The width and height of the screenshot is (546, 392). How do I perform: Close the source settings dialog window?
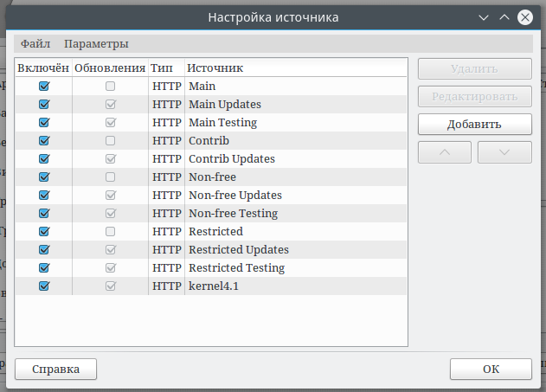pos(524,17)
